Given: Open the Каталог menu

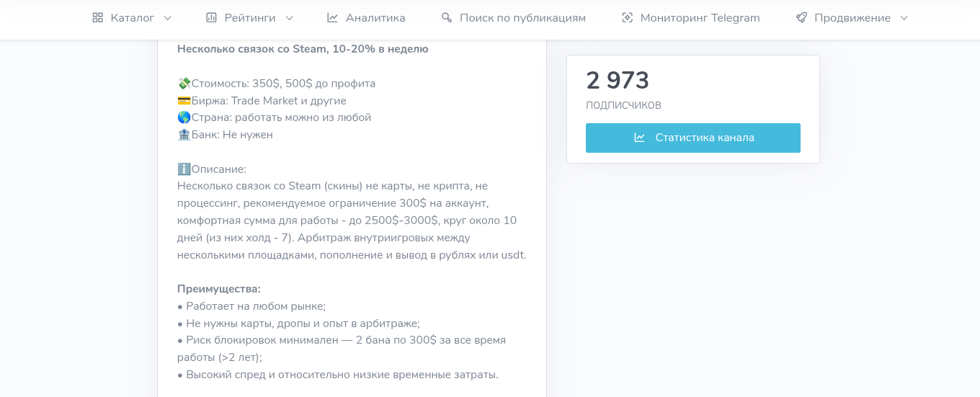Looking at the screenshot, I should pyautogui.click(x=133, y=18).
